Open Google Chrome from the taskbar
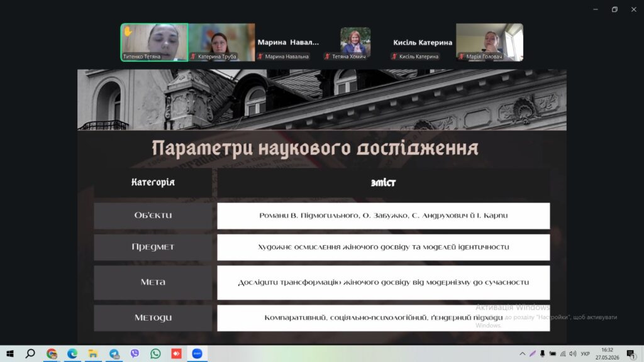 pos(52,353)
